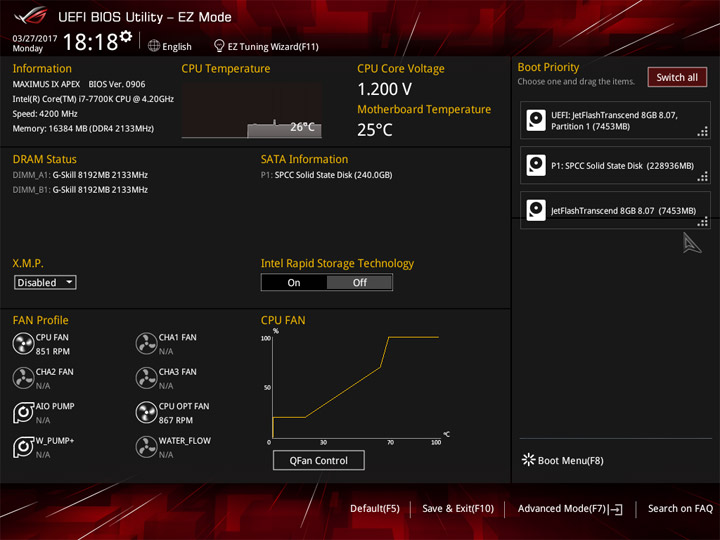Open time settings gear icon

(x=125, y=36)
